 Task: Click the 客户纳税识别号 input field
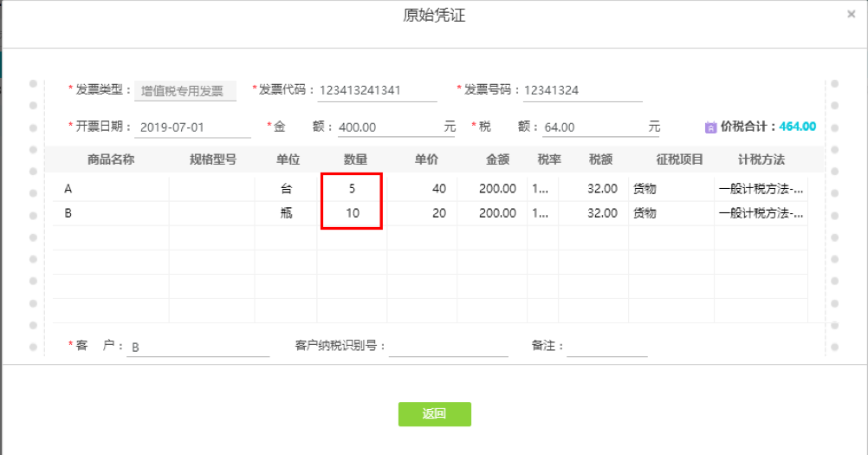449,347
